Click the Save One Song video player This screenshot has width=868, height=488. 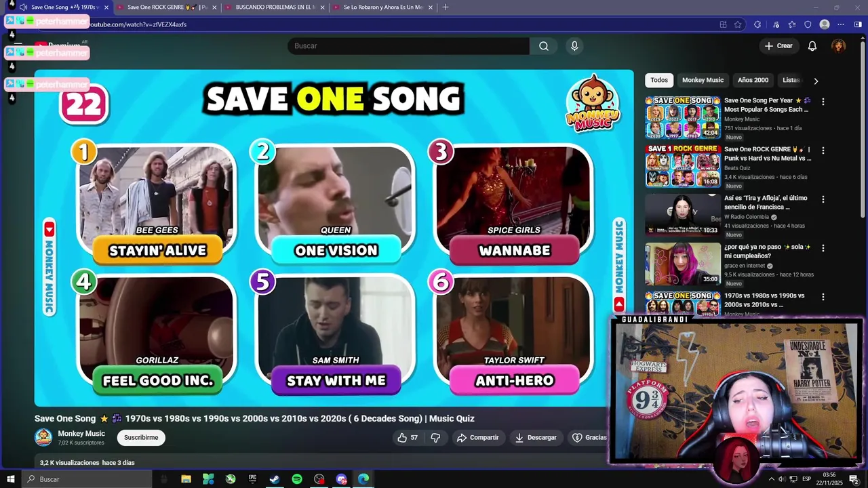[x=334, y=238]
